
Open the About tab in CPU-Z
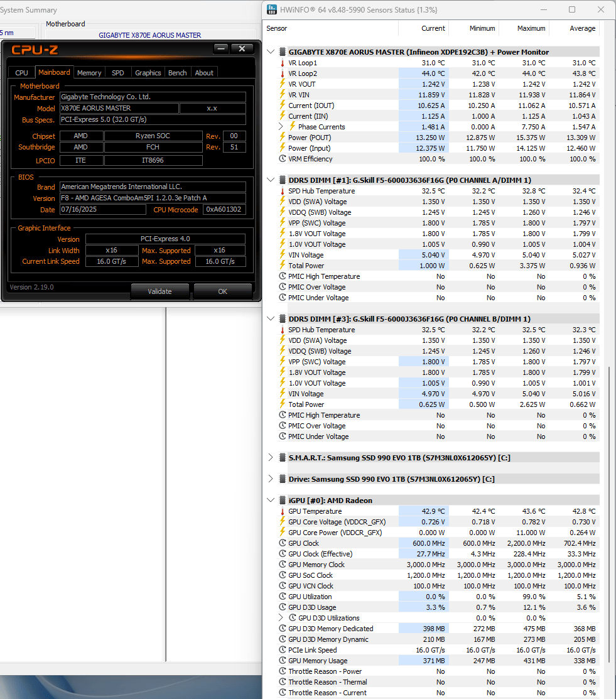pos(204,73)
